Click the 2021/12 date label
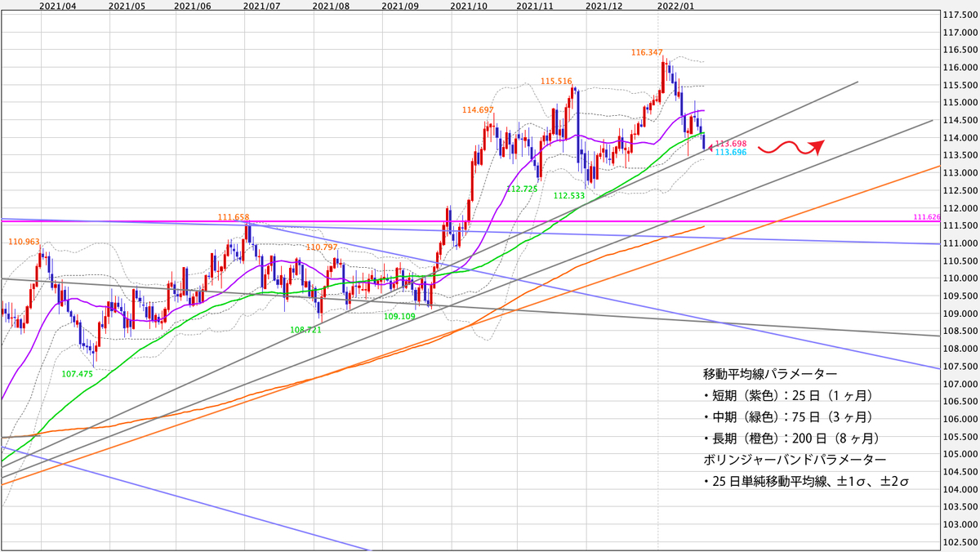 [x=604, y=6]
